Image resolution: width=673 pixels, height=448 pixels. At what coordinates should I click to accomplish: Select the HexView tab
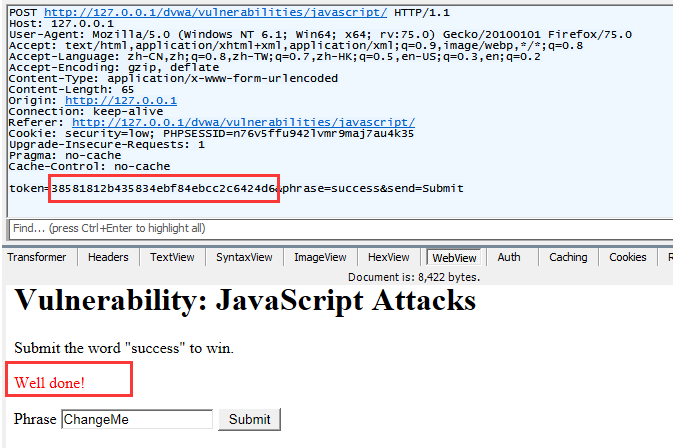389,258
